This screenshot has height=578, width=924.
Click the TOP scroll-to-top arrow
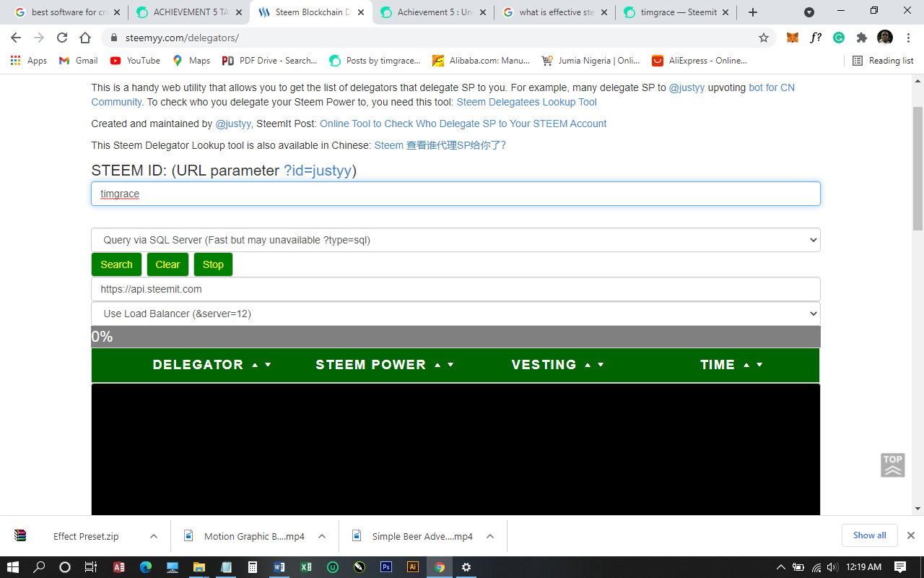(893, 465)
